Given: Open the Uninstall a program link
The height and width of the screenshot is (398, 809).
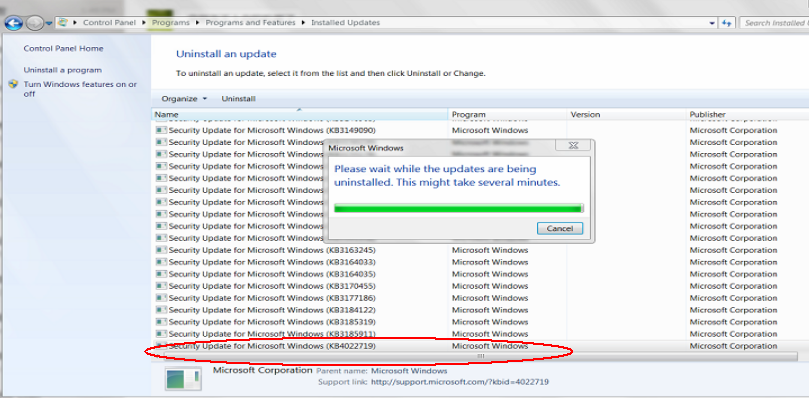Looking at the screenshot, I should click(62, 70).
